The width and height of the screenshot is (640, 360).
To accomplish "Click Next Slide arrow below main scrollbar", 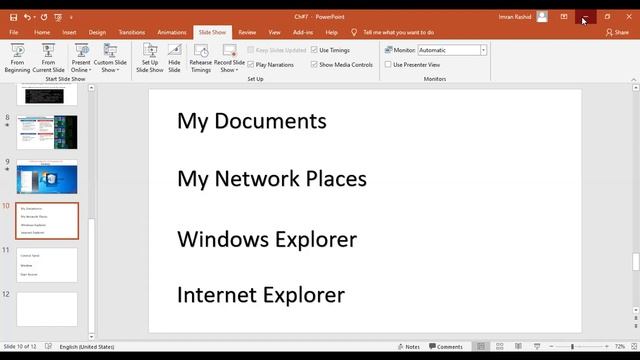I will 636,326.
